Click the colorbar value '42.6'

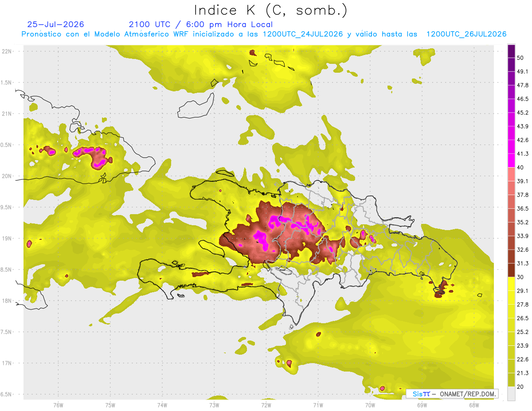click(523, 140)
